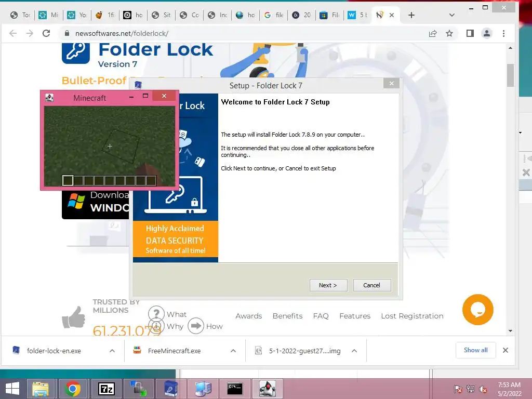532x399 pixels.
Task: Open Chrome from taskbar
Action: click(x=73, y=389)
